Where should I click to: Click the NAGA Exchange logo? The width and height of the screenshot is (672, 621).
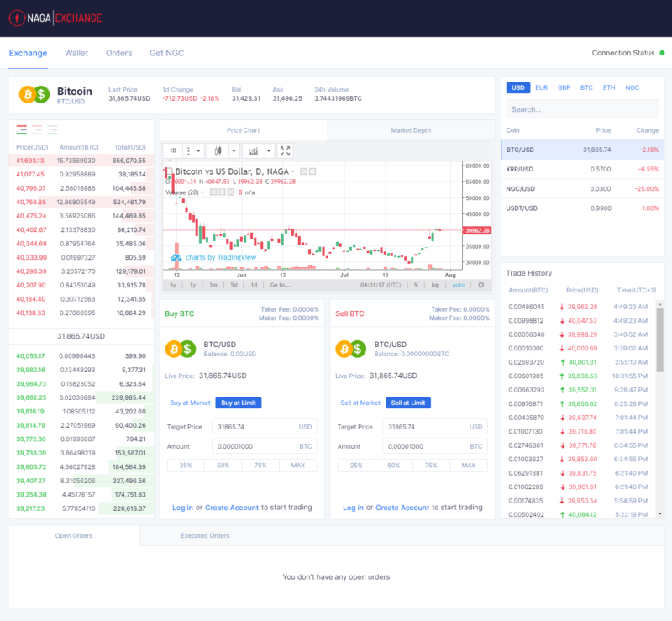pyautogui.click(x=55, y=18)
